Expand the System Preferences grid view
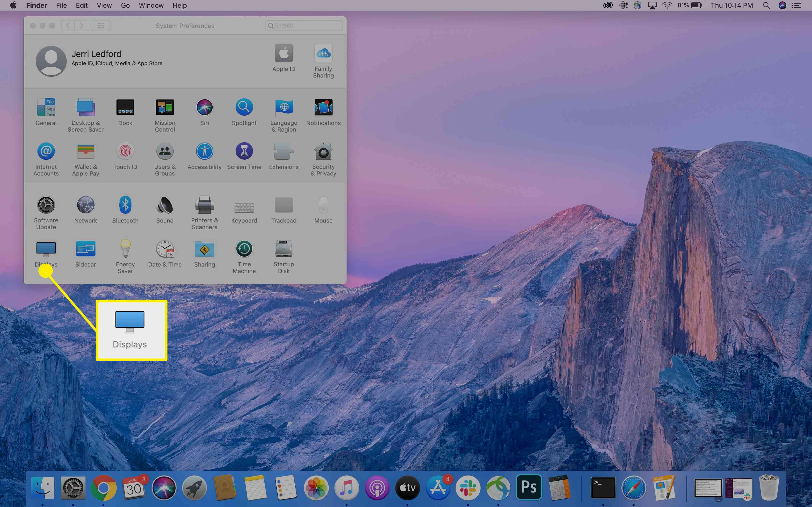 100,26
